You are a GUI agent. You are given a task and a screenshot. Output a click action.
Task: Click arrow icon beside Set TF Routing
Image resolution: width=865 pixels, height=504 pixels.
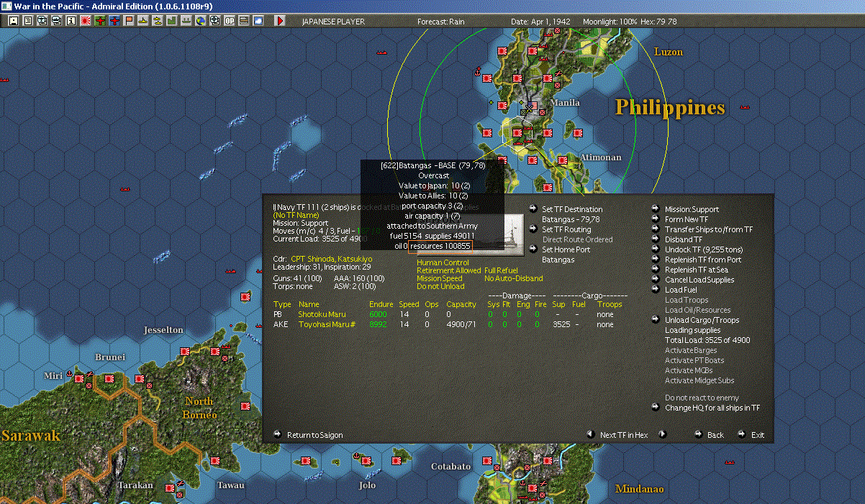click(533, 229)
